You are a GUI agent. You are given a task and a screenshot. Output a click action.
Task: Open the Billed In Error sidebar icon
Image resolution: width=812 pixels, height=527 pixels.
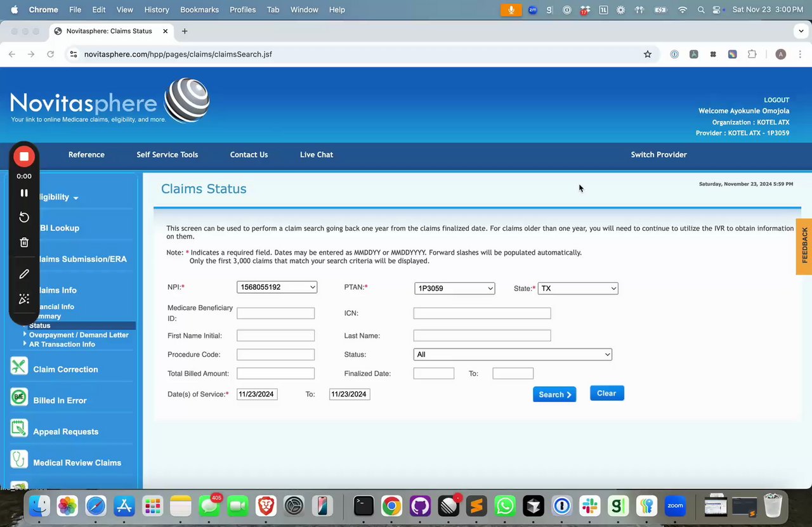19,397
